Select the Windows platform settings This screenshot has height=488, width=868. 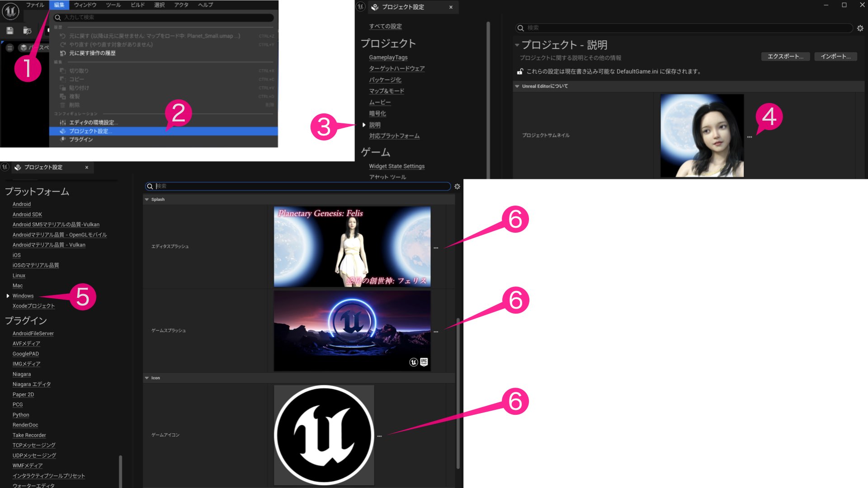click(x=23, y=296)
